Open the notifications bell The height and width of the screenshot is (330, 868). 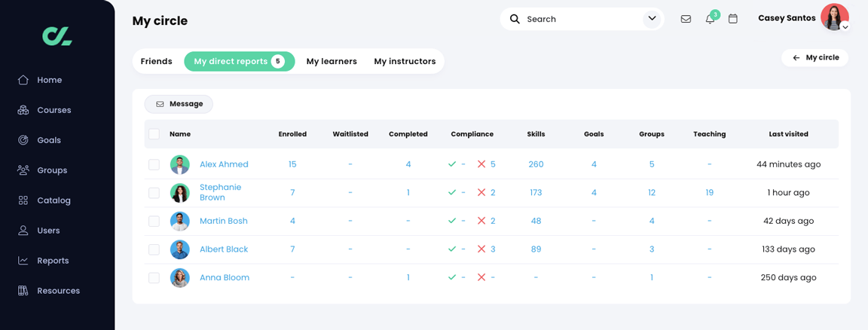point(710,19)
